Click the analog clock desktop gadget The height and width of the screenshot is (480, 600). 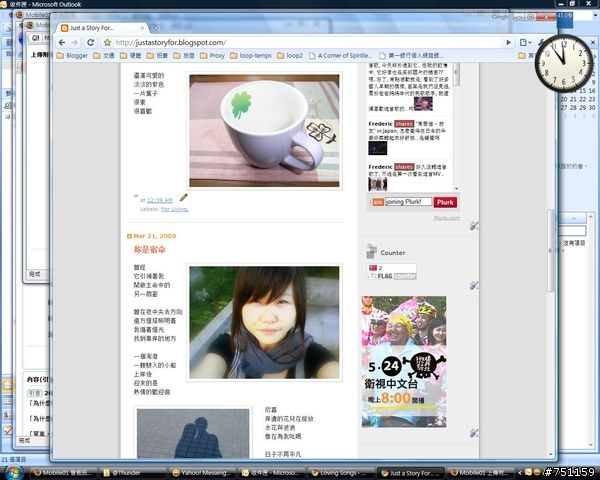[x=564, y=63]
